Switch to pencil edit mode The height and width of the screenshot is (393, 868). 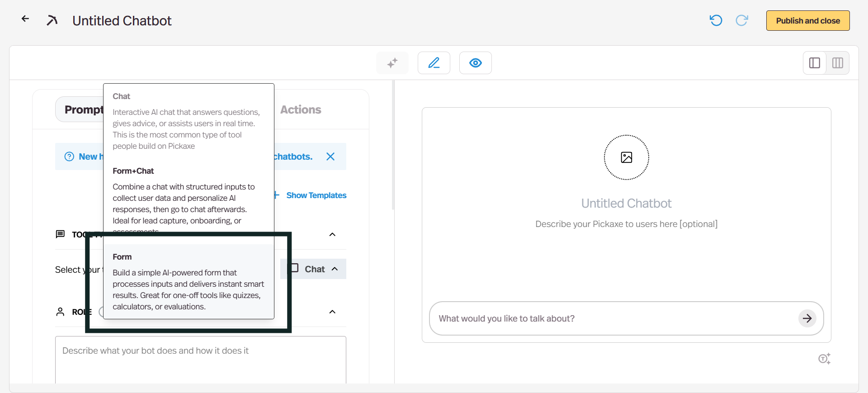434,63
